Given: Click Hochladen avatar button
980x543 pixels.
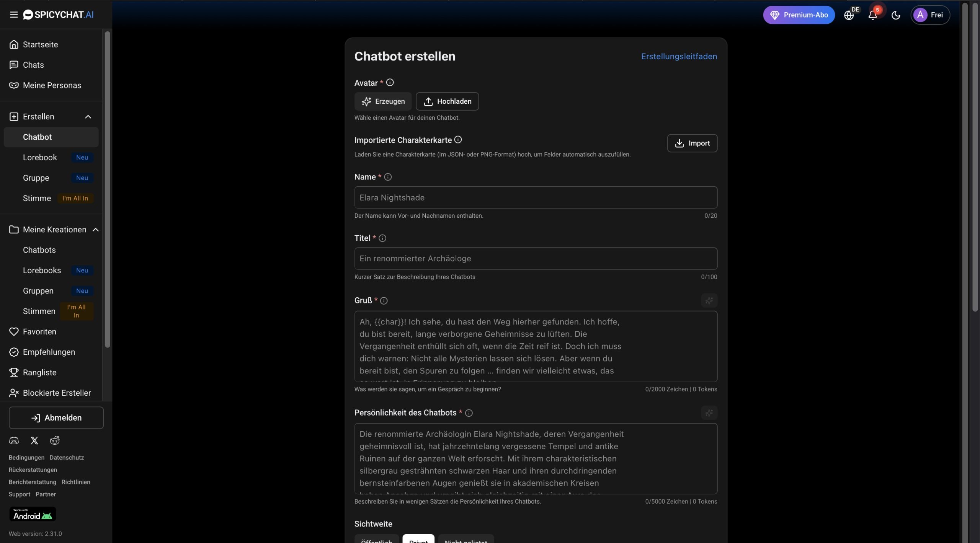Looking at the screenshot, I should [x=447, y=101].
